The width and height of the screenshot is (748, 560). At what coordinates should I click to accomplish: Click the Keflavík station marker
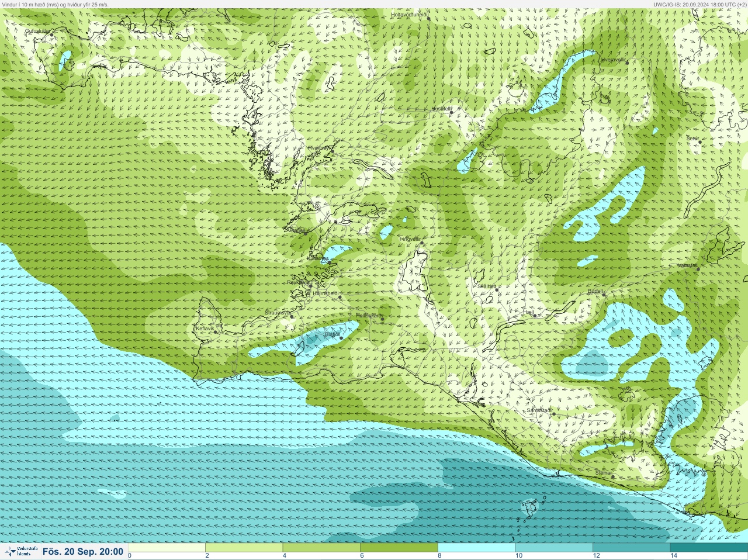(x=216, y=332)
